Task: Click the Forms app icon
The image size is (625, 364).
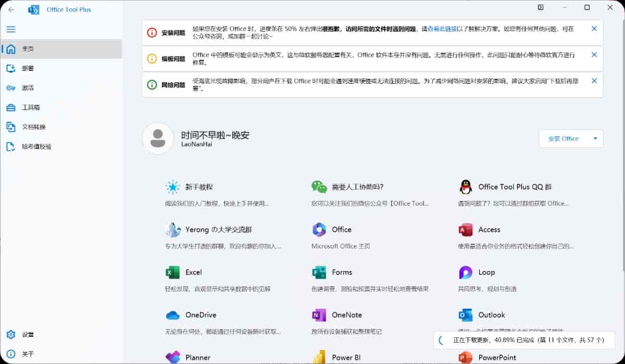Action: [x=319, y=272]
